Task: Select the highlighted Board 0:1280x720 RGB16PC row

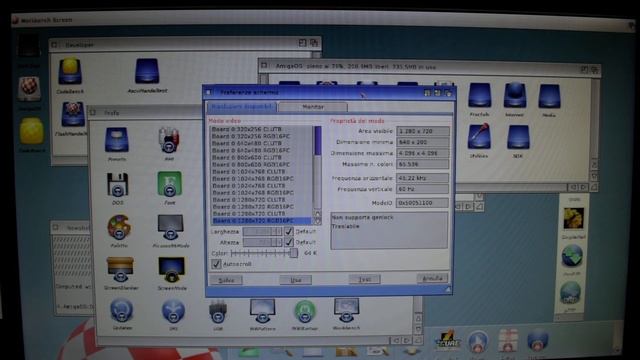Action: click(261, 221)
